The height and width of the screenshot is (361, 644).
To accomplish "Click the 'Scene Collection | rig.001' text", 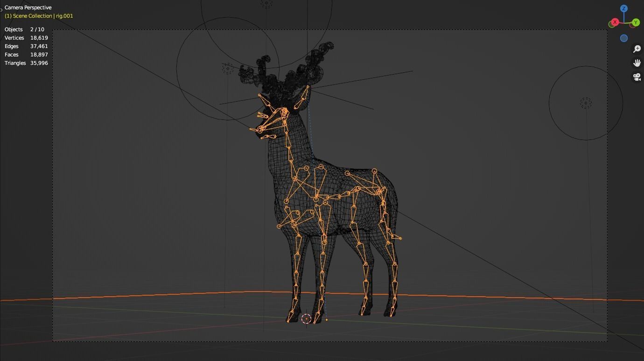I will [43, 16].
